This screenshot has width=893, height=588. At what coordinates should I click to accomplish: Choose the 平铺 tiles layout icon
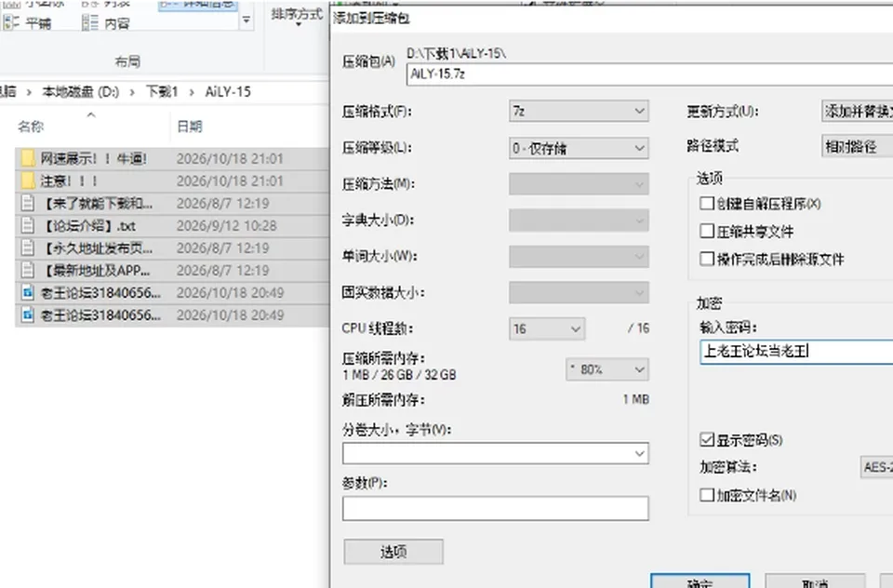pos(11,22)
